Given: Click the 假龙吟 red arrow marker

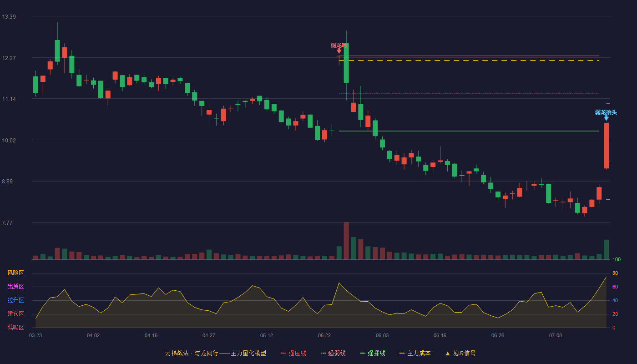Looking at the screenshot, I should click(339, 51).
